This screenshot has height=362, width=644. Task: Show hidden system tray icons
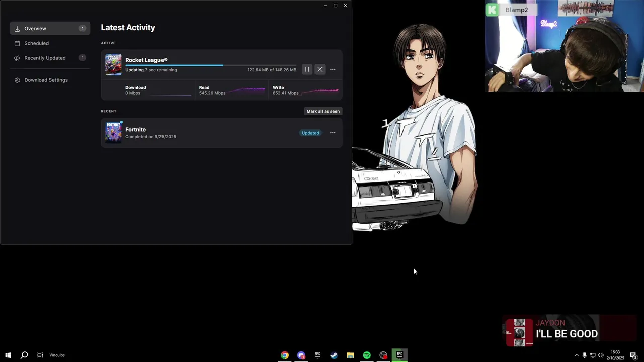pyautogui.click(x=577, y=355)
